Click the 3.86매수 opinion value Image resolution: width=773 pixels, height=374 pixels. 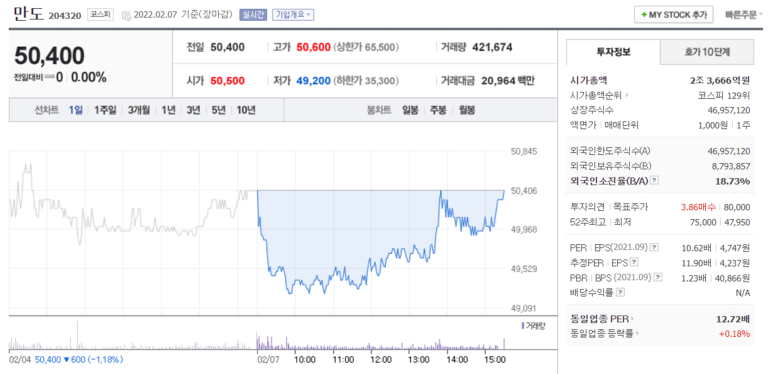point(699,207)
